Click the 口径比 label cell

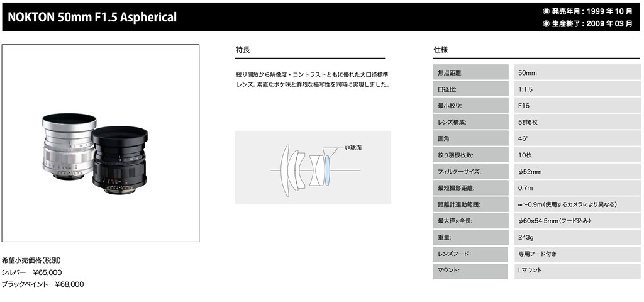(x=470, y=89)
